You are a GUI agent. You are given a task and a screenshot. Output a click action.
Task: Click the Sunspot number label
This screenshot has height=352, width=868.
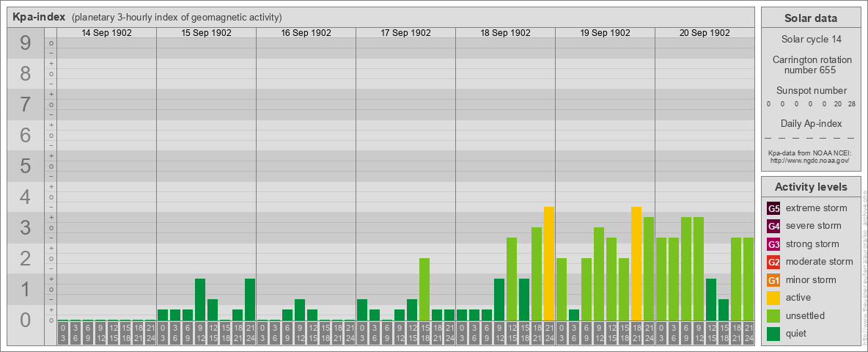(x=811, y=90)
